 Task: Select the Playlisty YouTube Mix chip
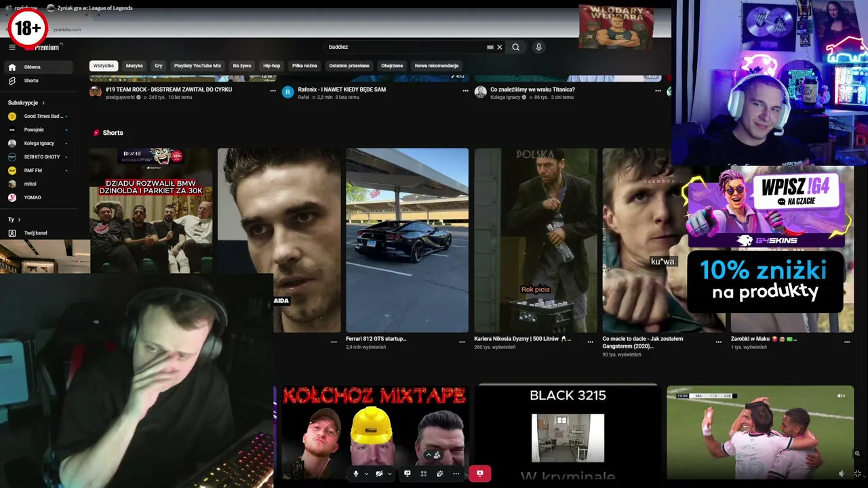197,66
